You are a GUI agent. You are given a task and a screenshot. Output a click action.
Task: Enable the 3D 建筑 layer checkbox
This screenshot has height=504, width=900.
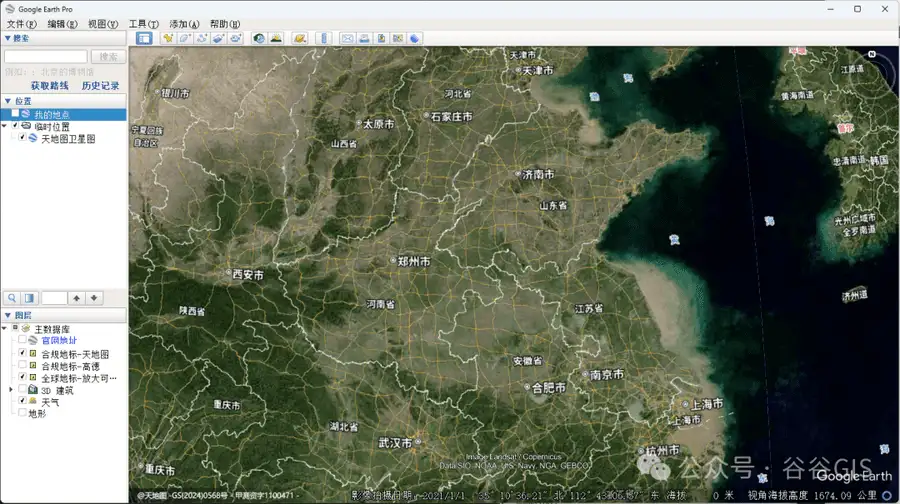[x=22, y=389]
